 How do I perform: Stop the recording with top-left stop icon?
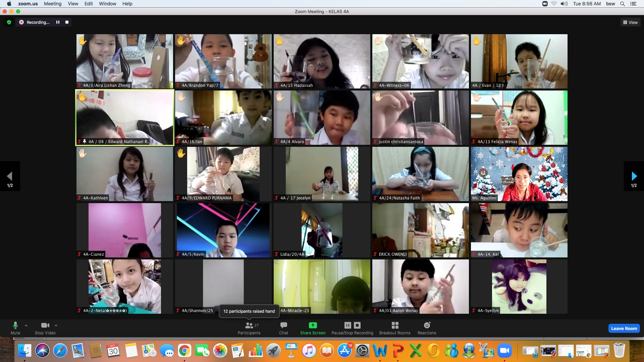(x=67, y=22)
